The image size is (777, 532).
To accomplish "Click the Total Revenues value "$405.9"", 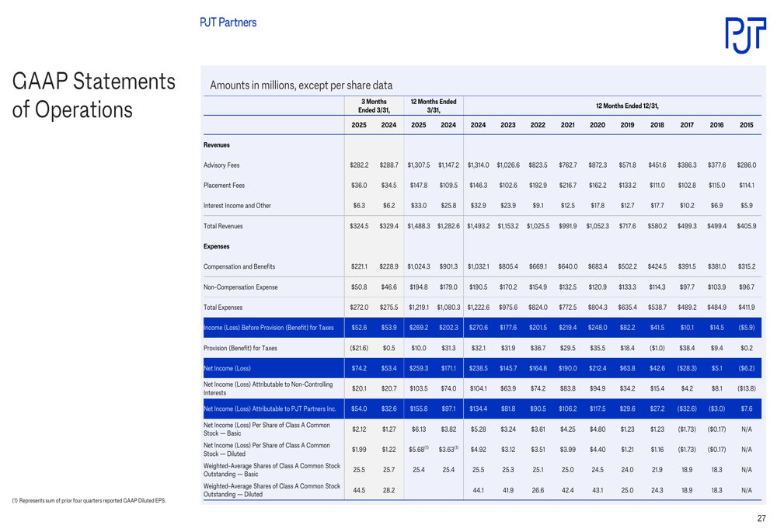I will pyautogui.click(x=746, y=226).
